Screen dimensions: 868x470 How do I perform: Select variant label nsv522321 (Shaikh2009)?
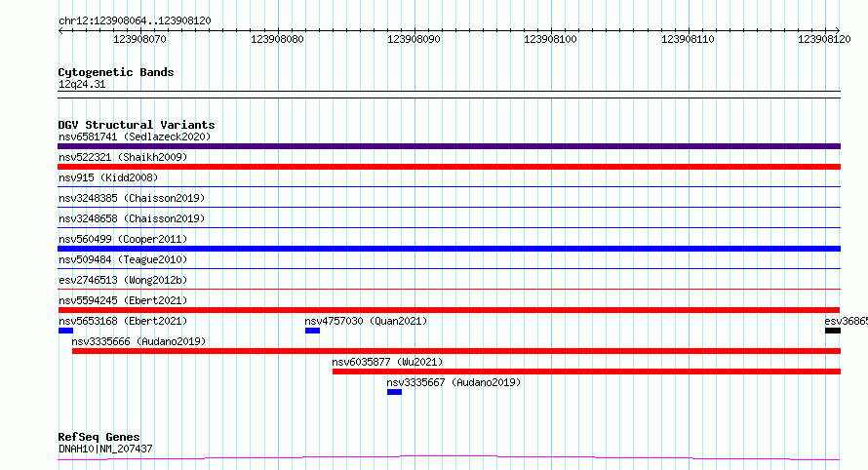(x=123, y=157)
